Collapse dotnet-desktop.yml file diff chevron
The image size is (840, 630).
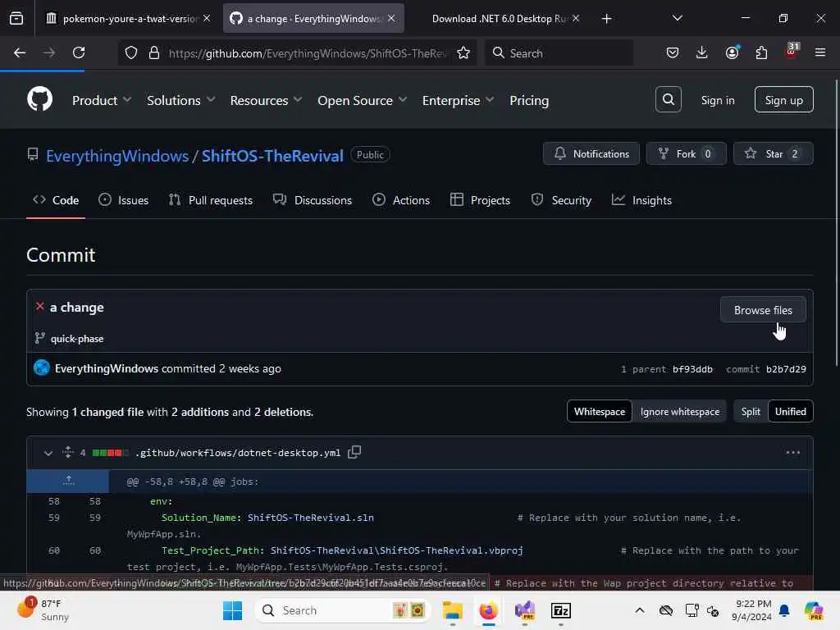pyautogui.click(x=48, y=453)
